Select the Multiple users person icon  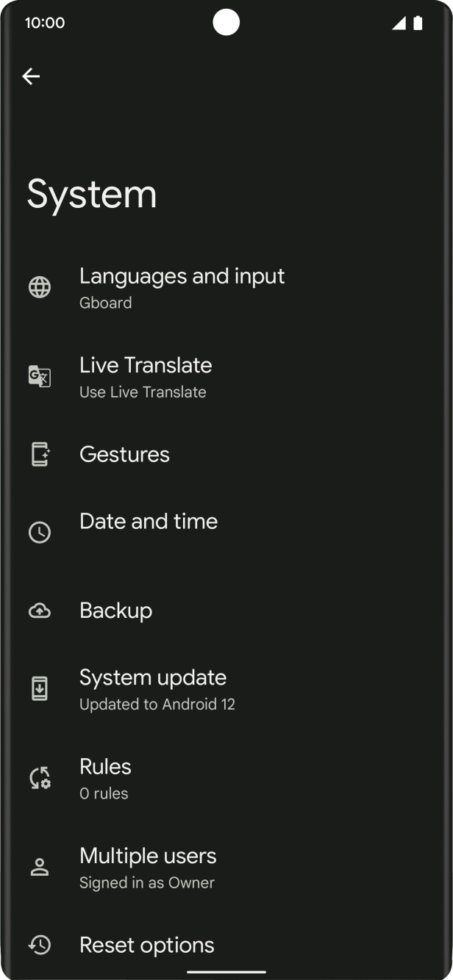tap(39, 867)
